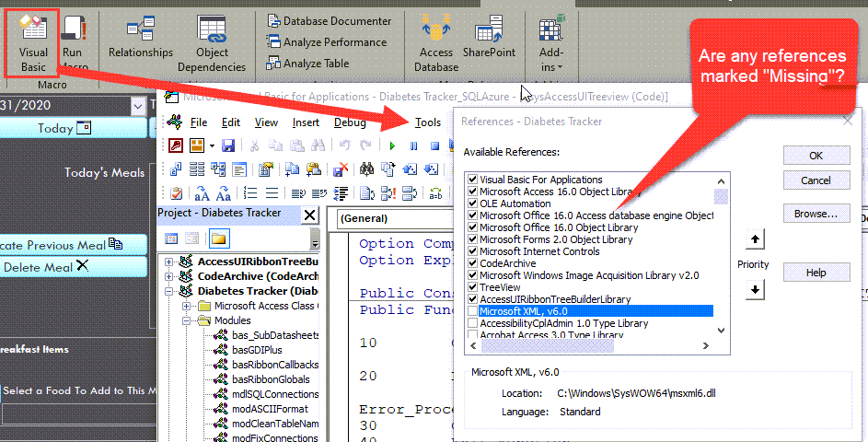Close the Project - Diabetes Tracker pane
The height and width of the screenshot is (442, 868).
click(x=310, y=215)
